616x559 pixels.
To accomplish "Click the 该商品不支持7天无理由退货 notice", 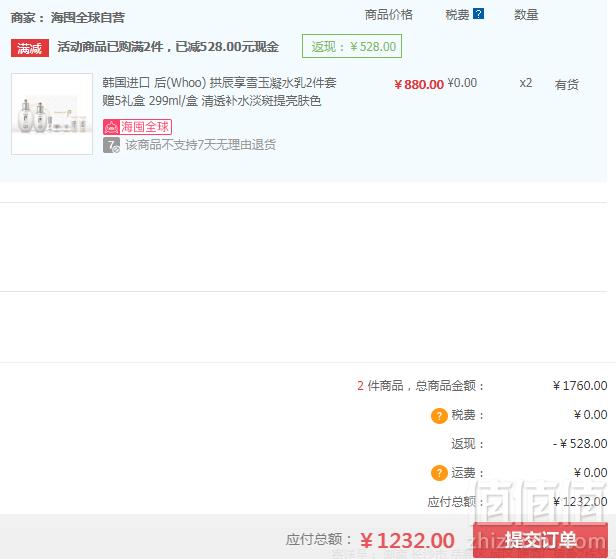I will tap(200, 145).
